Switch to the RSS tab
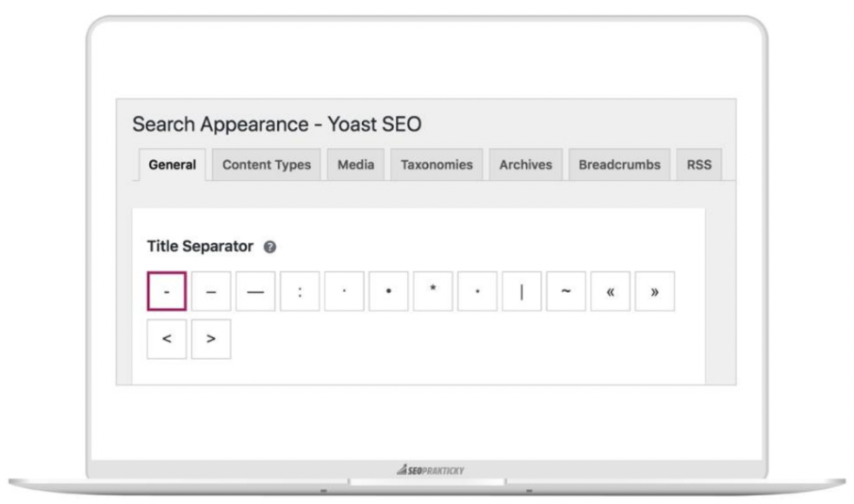Viewport: 854px width, 504px height. (699, 164)
